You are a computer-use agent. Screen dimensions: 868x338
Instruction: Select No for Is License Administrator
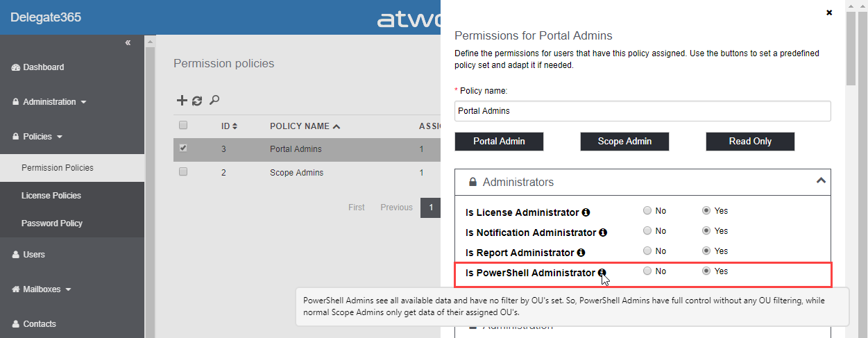[x=647, y=211]
